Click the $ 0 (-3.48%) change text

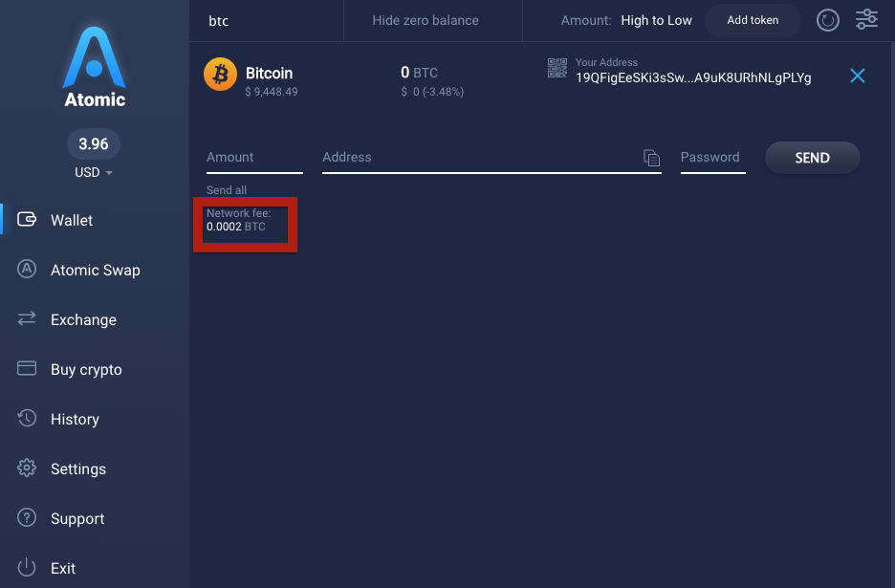pos(432,92)
